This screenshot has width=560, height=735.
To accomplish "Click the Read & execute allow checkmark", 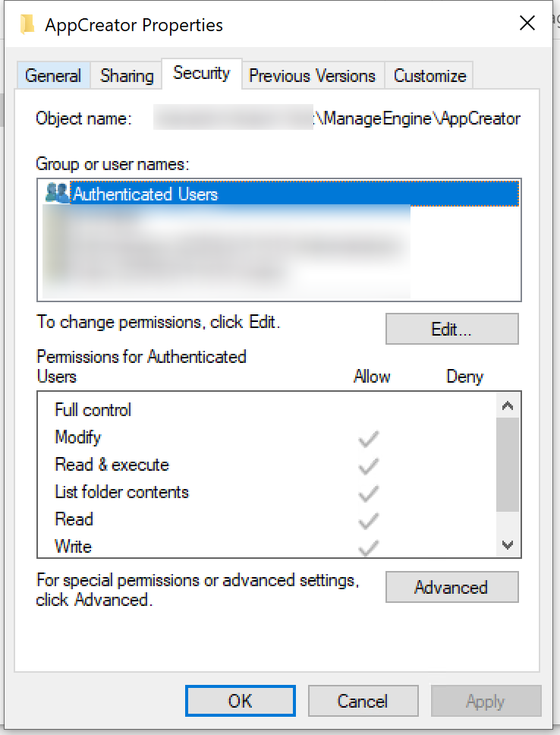I will 369,465.
